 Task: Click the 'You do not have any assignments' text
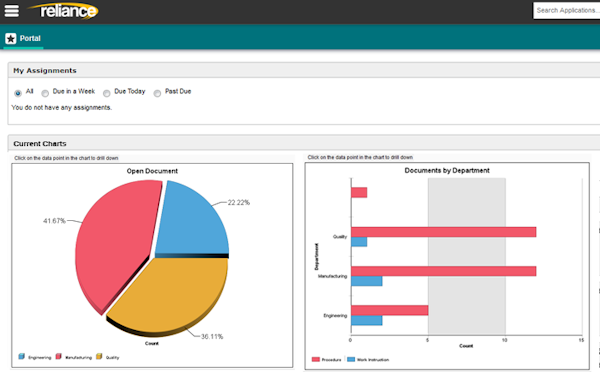tap(62, 108)
